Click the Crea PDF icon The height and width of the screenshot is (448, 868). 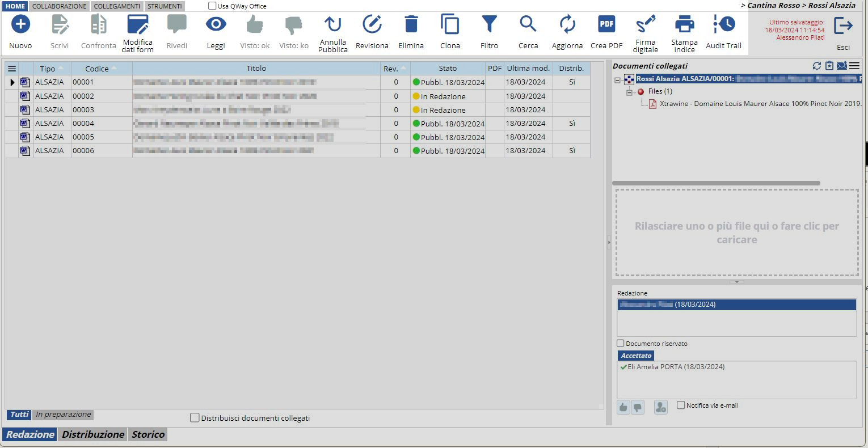pos(606,25)
